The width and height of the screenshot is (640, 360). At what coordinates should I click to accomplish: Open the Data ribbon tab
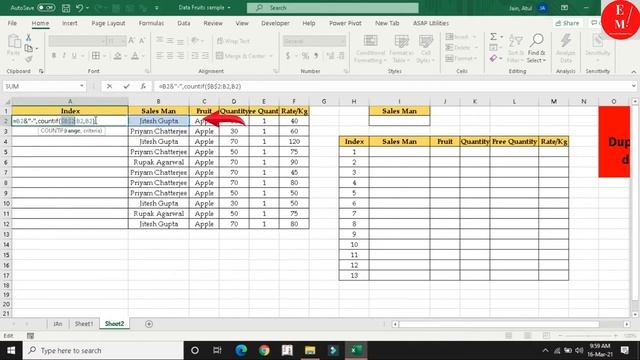184,23
